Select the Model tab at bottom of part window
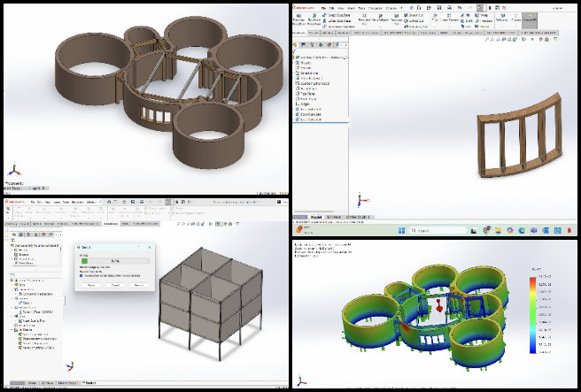Viewport: 581px width, 392px height. (x=315, y=217)
